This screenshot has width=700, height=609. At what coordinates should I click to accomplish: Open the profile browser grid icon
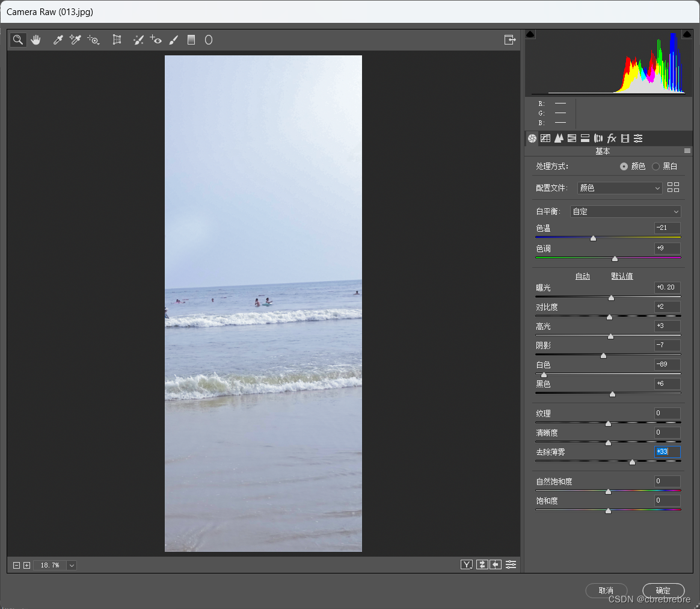click(x=673, y=188)
